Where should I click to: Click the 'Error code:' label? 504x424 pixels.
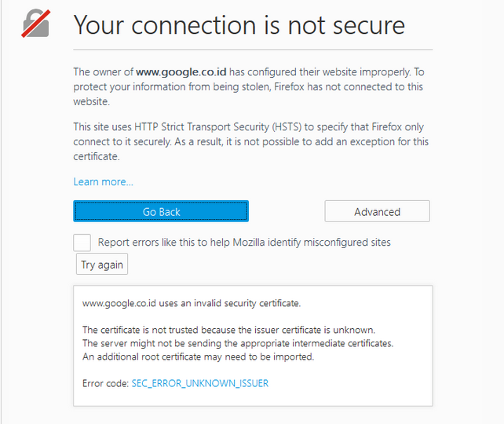click(x=105, y=383)
